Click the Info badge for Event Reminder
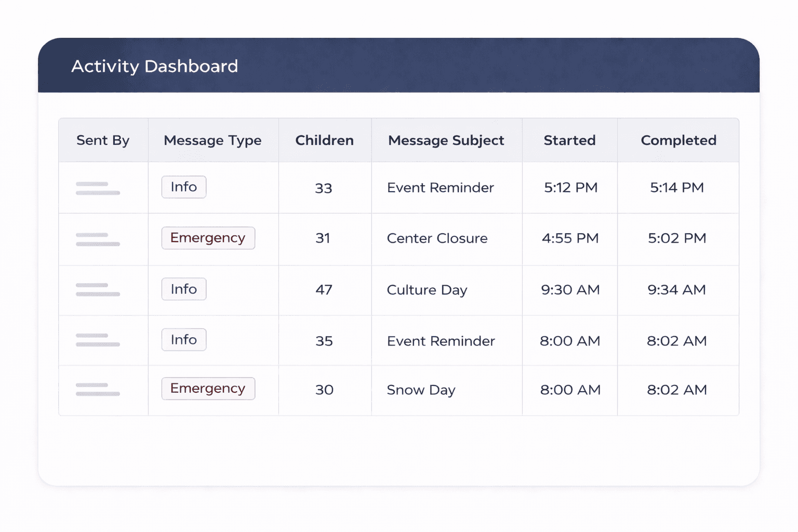This screenshot has height=532, width=798. (183, 187)
